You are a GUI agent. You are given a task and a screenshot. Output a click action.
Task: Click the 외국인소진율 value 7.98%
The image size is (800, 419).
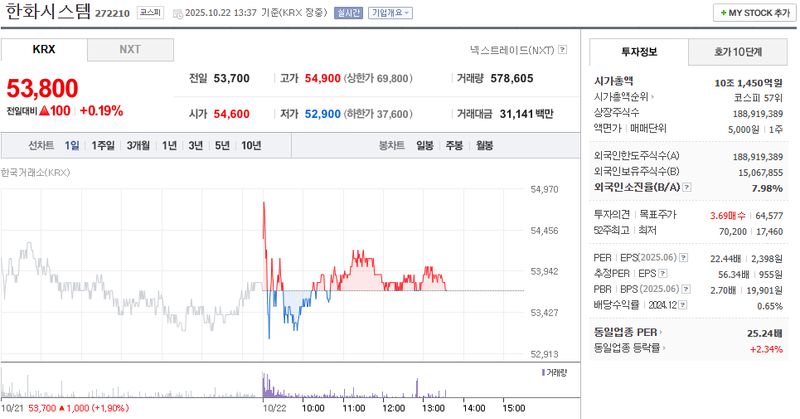click(767, 188)
